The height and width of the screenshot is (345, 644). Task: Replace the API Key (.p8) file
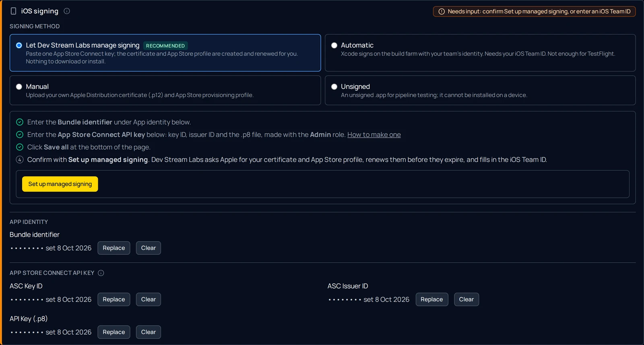[x=114, y=332]
